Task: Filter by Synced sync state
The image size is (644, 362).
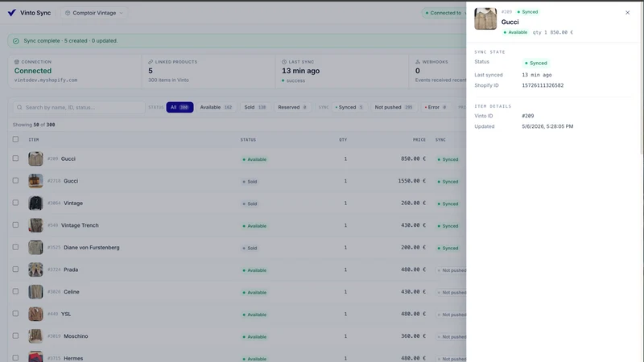Action: pos(349,107)
